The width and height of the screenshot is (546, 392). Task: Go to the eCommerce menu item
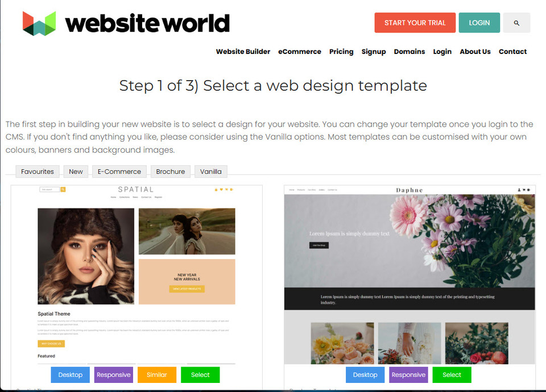300,52
